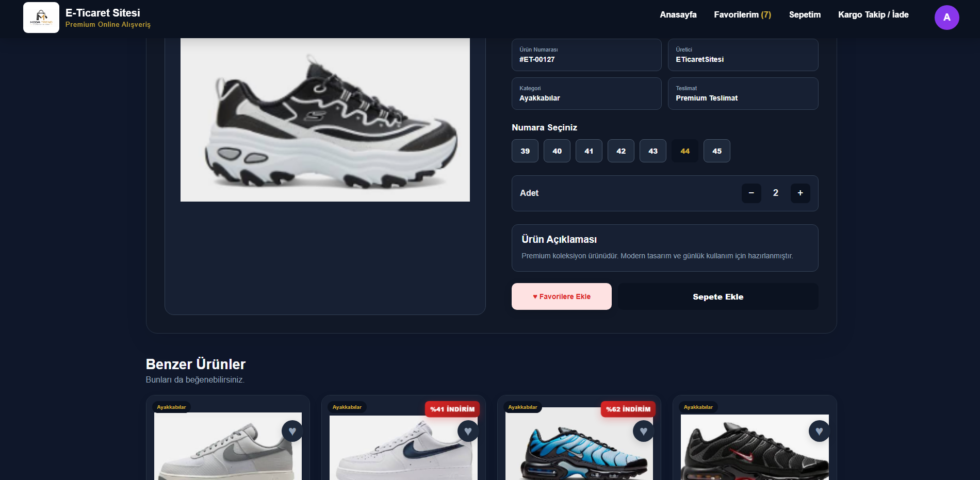
Task: Open the blue Air Max thumbnail
Action: coord(579,443)
